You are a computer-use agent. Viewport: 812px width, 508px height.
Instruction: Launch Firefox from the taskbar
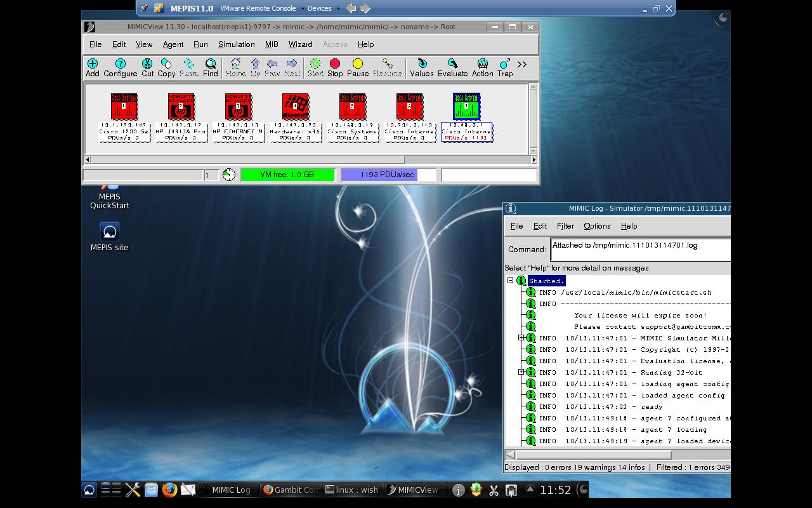point(169,490)
